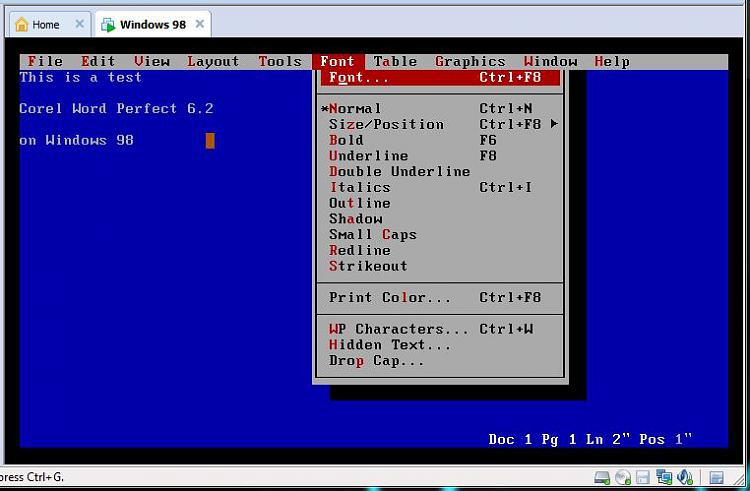The image size is (750, 491).
Task: Toggle Italics formatting
Action: [440, 187]
